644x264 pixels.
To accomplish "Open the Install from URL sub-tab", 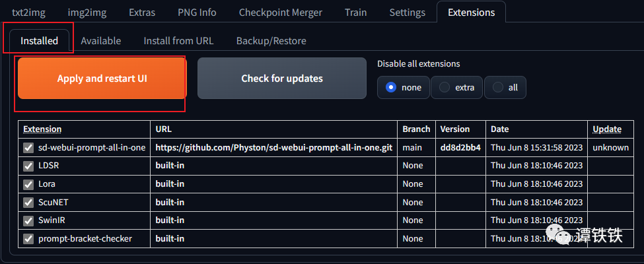I will [178, 41].
